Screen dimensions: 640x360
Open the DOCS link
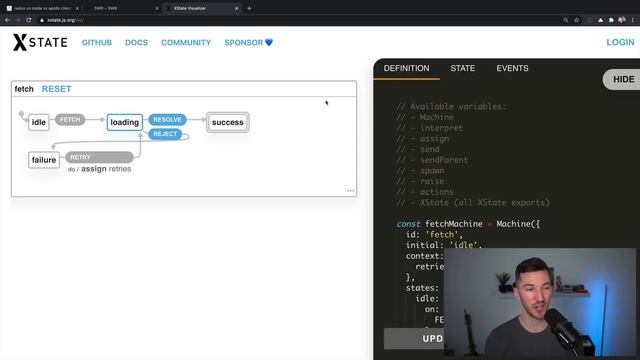click(x=136, y=42)
